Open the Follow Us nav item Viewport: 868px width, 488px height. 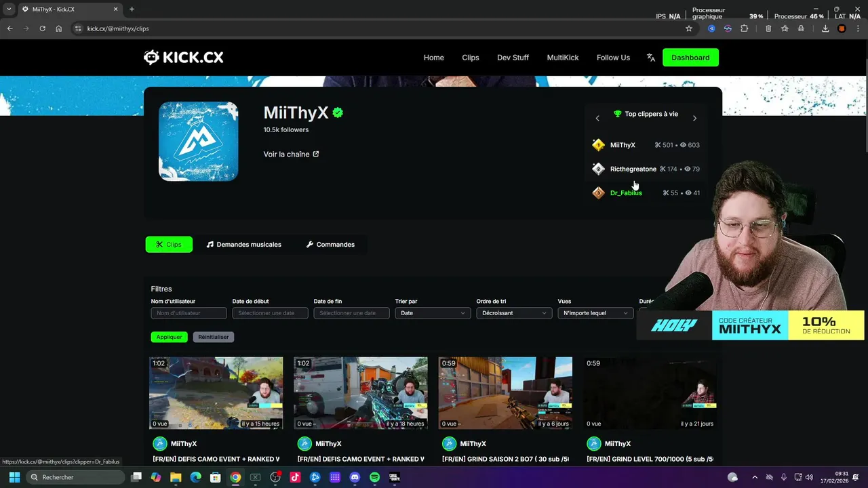613,58
